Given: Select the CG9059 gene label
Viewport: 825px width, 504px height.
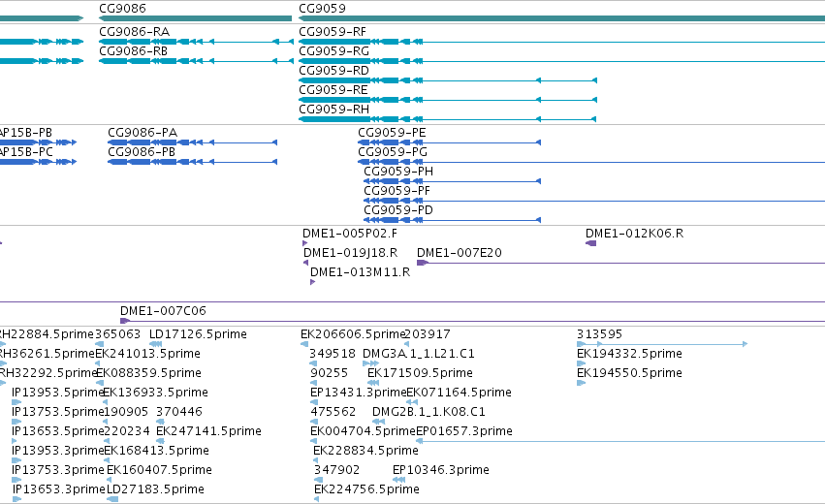Looking at the screenshot, I should click(x=323, y=9).
